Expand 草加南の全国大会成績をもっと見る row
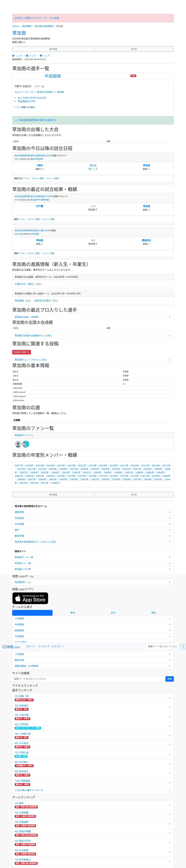 [x=93, y=336]
